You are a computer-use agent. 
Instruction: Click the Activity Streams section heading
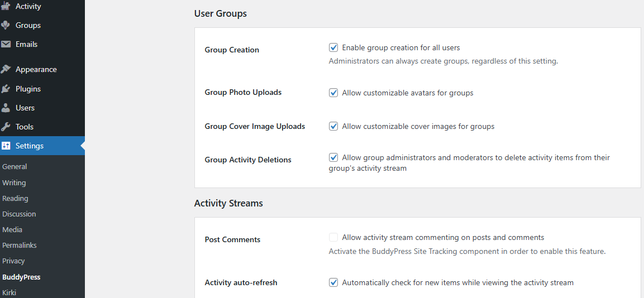pos(228,203)
